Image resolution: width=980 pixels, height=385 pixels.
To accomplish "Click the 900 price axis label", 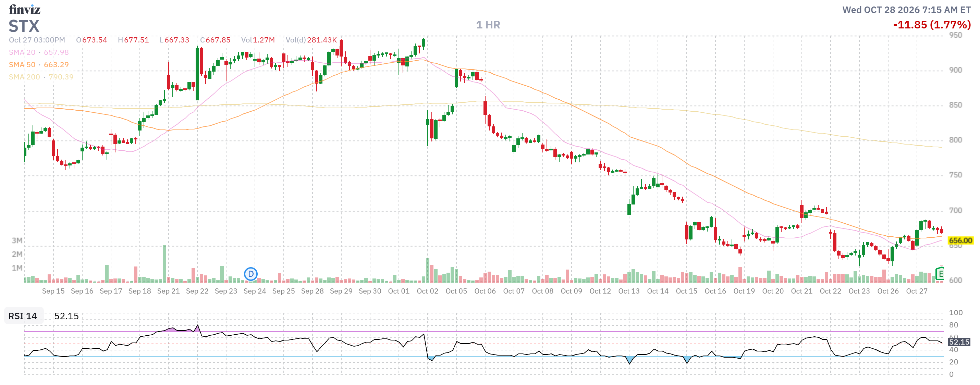I will coord(955,70).
